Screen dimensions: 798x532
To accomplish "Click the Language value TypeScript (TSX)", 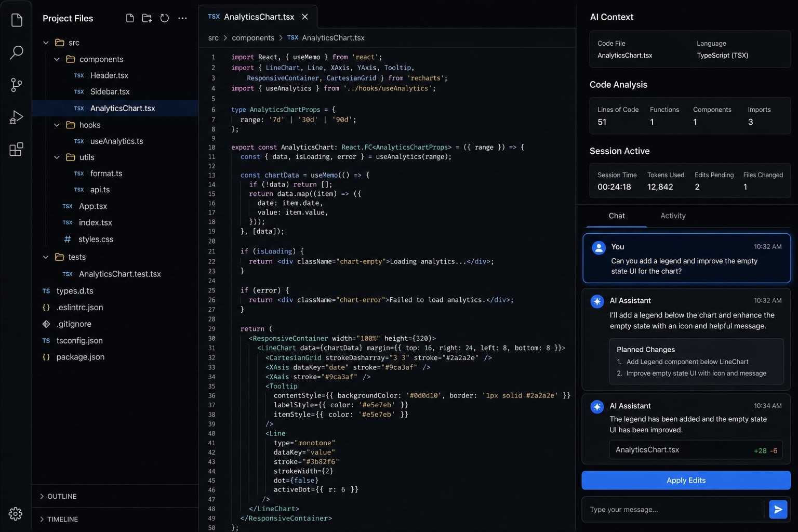I will tap(722, 55).
